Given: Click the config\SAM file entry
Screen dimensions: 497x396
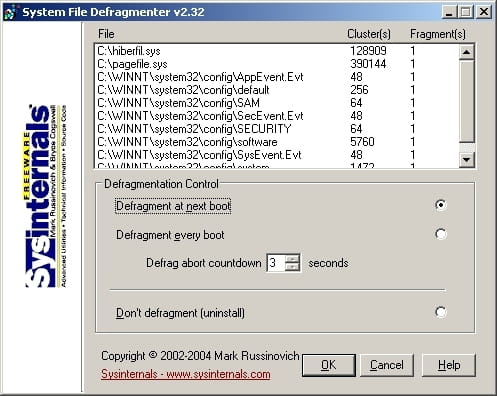Looking at the screenshot, I should [x=277, y=103].
